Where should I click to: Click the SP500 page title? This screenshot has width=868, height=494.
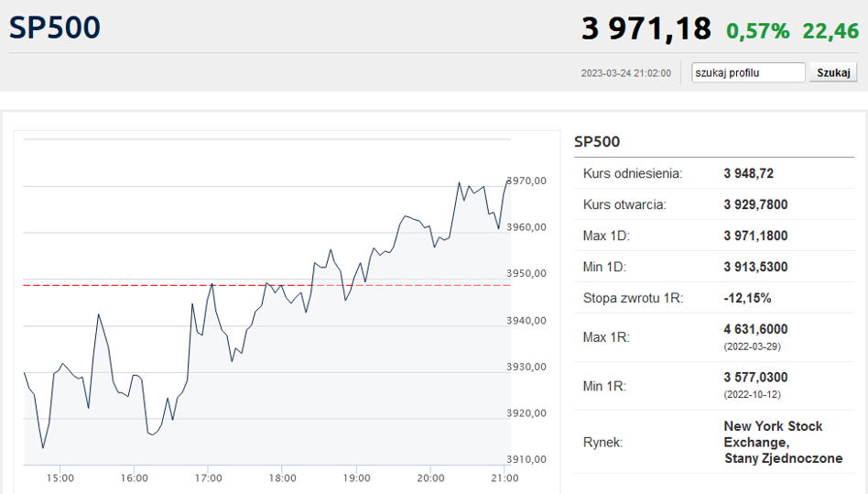click(x=54, y=27)
